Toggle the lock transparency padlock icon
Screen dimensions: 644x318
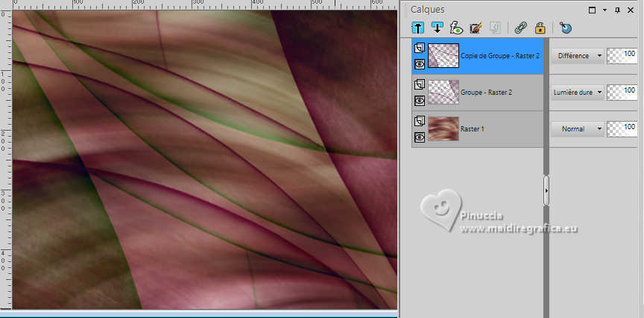point(540,28)
